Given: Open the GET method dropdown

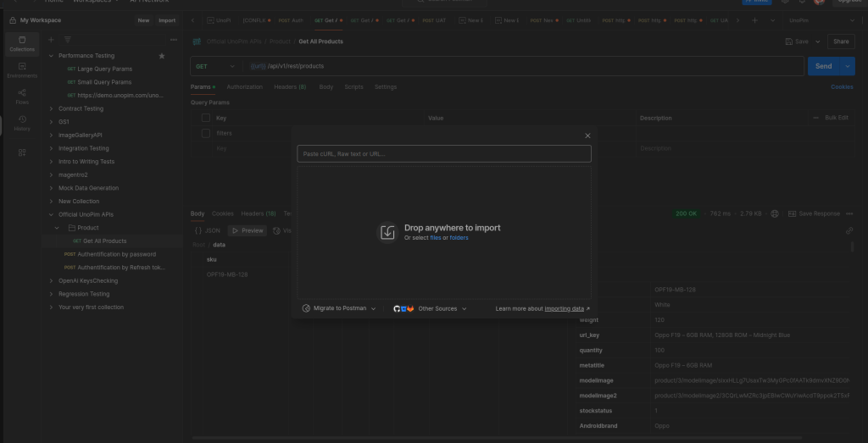Looking at the screenshot, I should pos(215,66).
